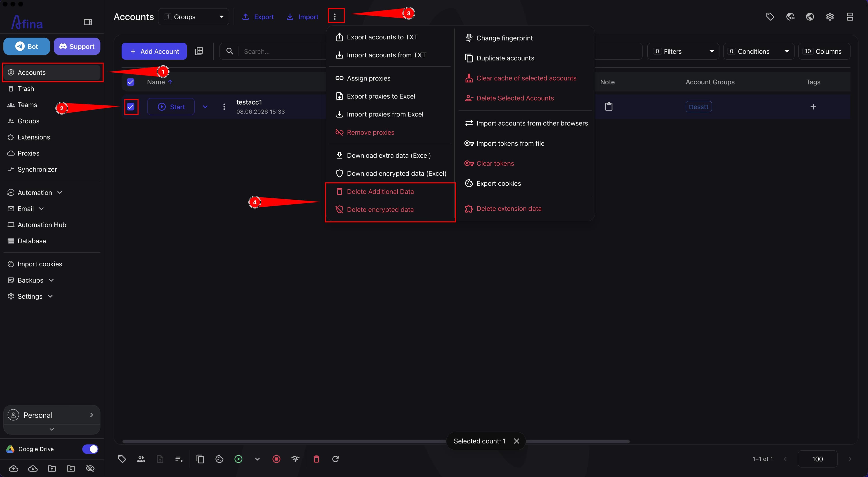Click the cloud download icon at bottom left
Screen dimensions: 868x477
pos(33,469)
